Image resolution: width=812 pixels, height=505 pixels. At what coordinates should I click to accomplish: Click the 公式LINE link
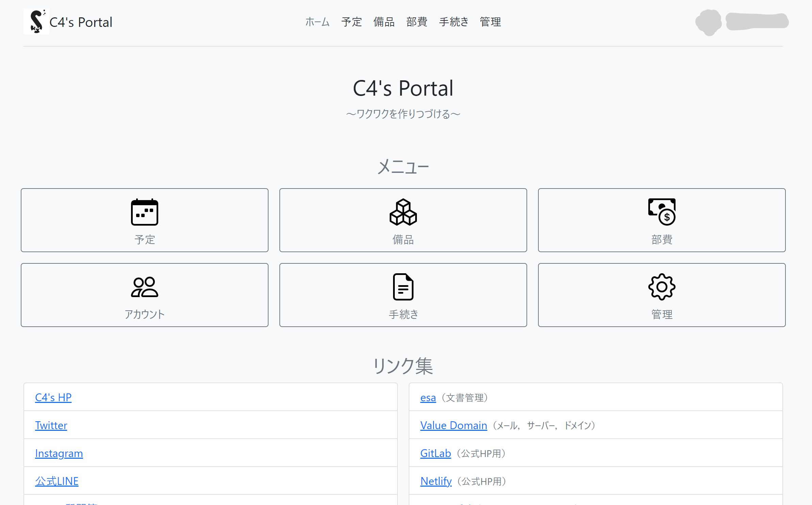(56, 481)
